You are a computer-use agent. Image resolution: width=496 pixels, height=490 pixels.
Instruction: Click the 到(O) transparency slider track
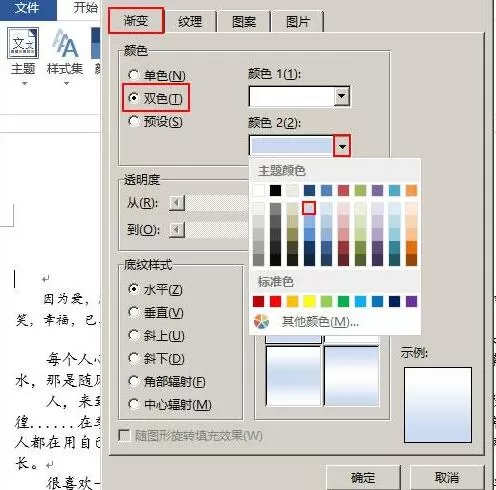coord(217,230)
